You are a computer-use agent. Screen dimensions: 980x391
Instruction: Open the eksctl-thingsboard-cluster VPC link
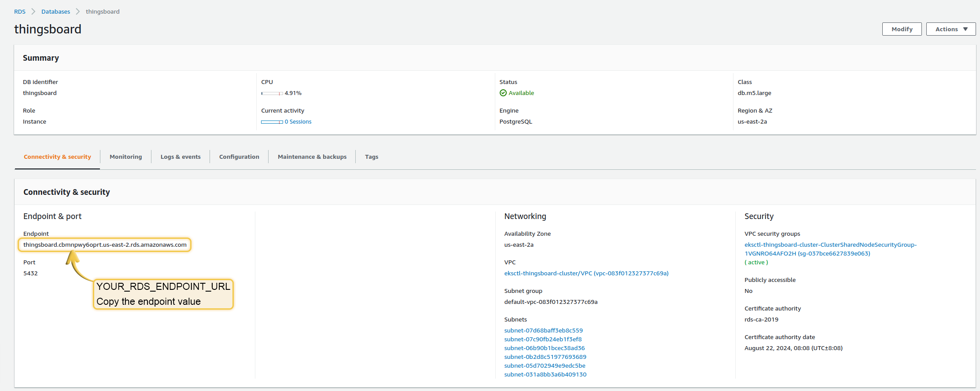(x=586, y=273)
